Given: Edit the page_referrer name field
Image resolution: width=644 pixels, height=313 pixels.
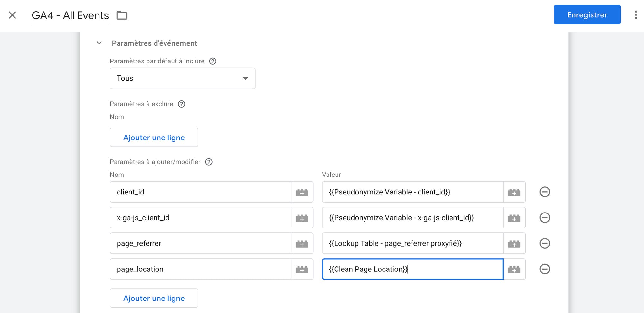Looking at the screenshot, I should click(x=201, y=243).
